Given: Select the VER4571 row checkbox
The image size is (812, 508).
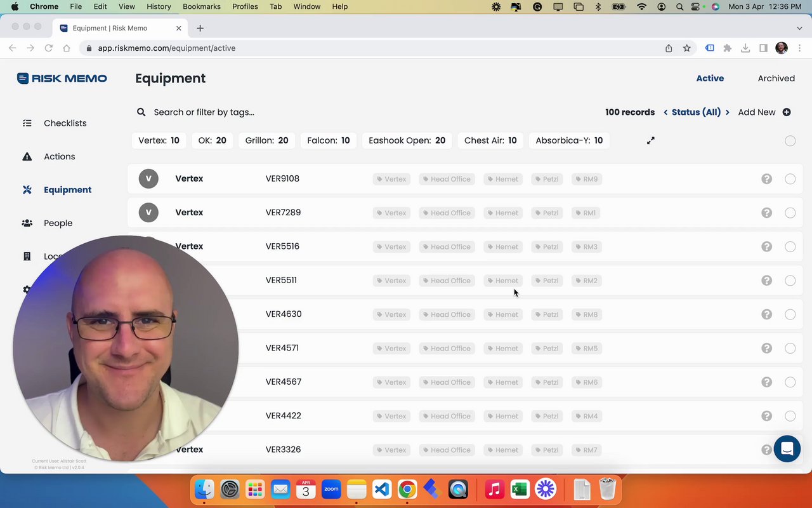Looking at the screenshot, I should tap(790, 348).
